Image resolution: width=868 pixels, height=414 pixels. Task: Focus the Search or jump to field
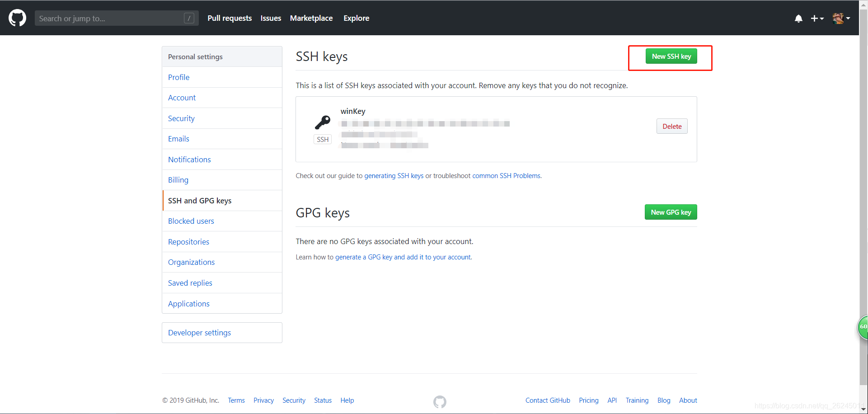tap(117, 18)
